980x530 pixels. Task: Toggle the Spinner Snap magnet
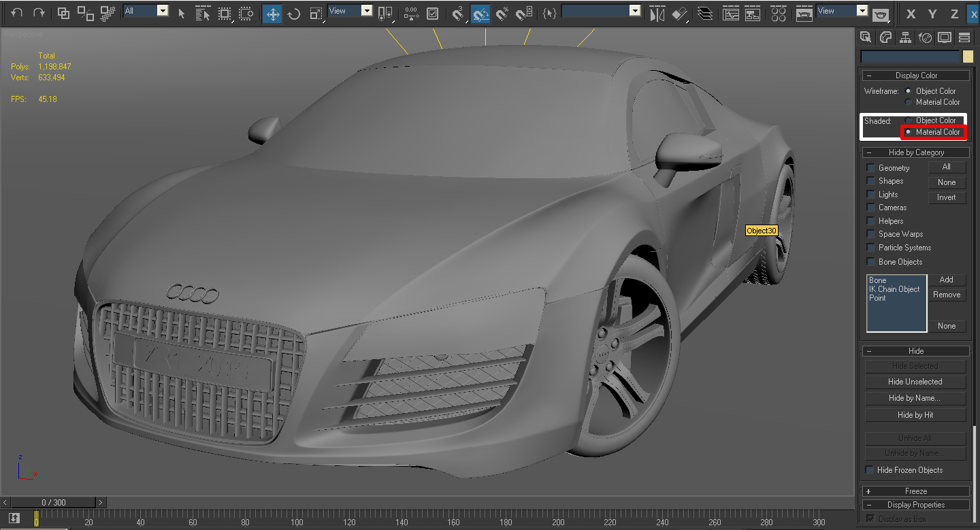(x=524, y=13)
